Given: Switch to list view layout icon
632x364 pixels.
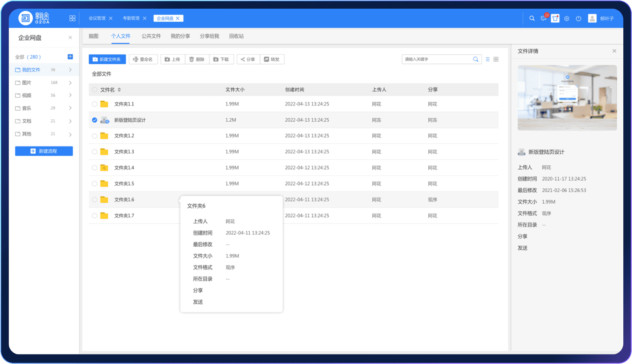Looking at the screenshot, I should coord(487,59).
